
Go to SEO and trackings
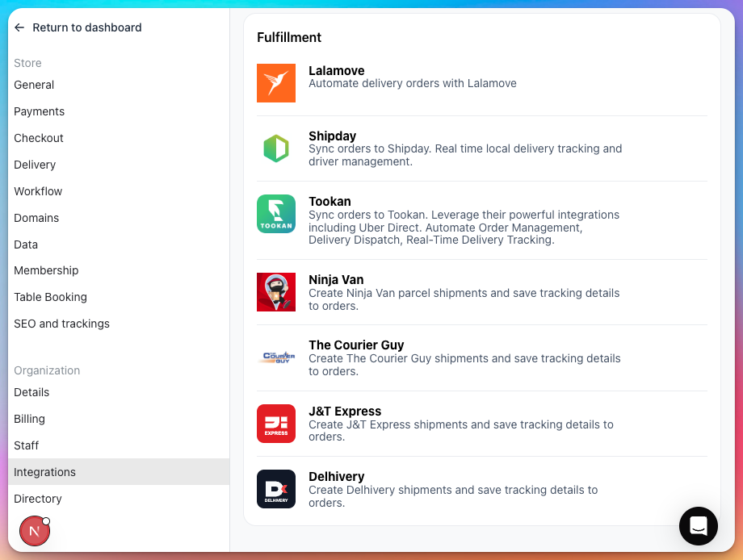point(61,324)
